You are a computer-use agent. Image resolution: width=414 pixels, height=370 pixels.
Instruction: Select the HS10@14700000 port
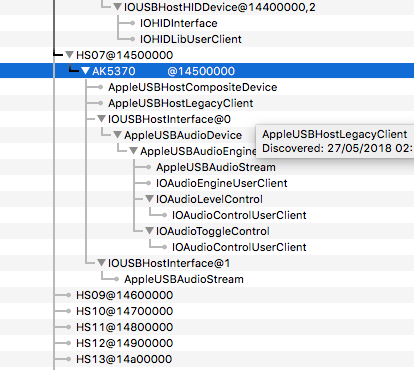coord(125,311)
